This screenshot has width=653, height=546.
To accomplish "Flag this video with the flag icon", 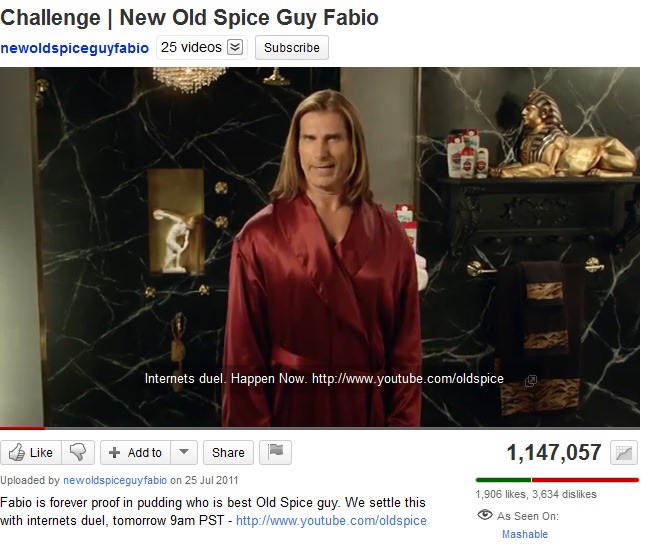I will click(275, 452).
